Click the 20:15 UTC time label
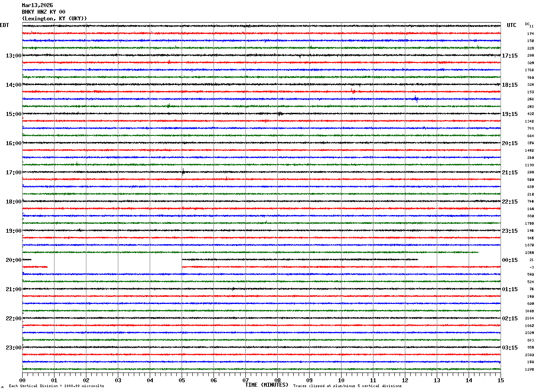Screen dimensions: 536x392 point(510,143)
